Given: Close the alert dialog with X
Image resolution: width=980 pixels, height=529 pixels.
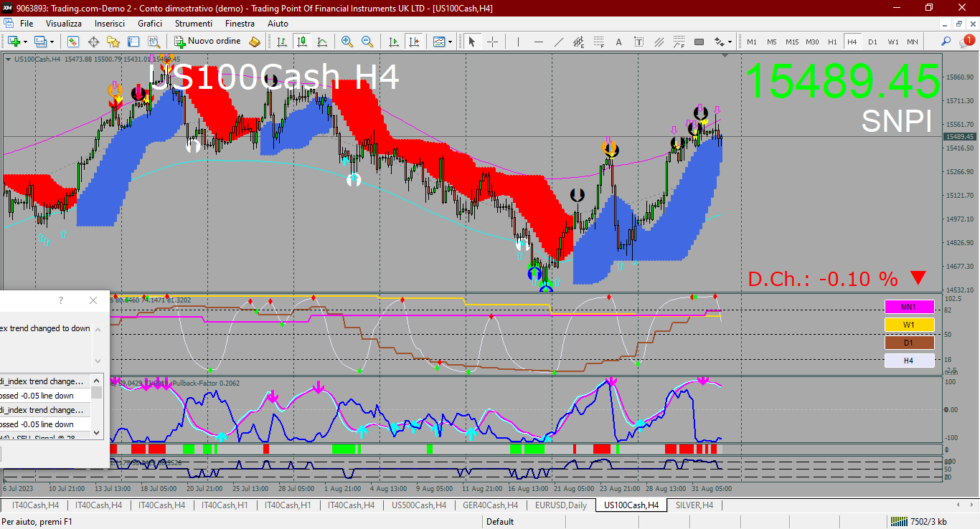Looking at the screenshot, I should (93, 300).
